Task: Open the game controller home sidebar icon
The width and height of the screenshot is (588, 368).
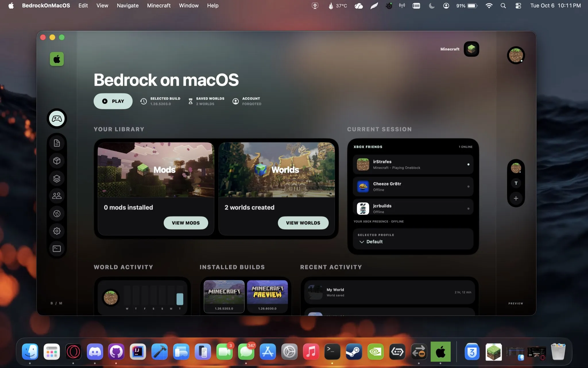Action: click(x=57, y=118)
